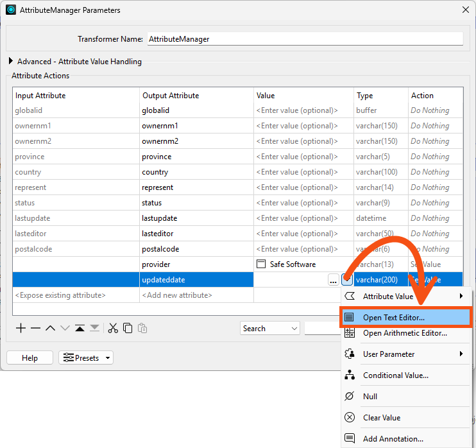The image size is (476, 448).
Task: Copy the selected attribute row
Action: point(128,328)
